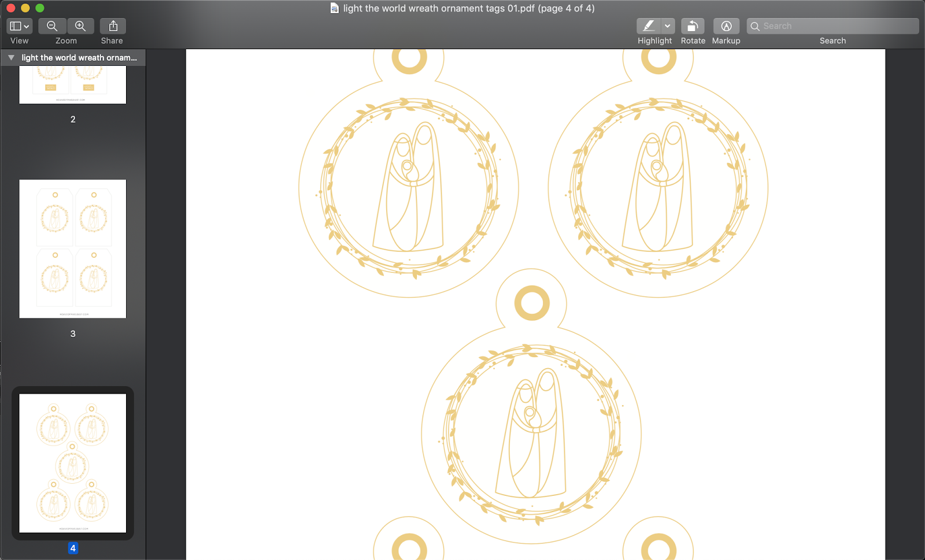This screenshot has width=925, height=560.
Task: Minimize the Preview window
Action: (25, 8)
